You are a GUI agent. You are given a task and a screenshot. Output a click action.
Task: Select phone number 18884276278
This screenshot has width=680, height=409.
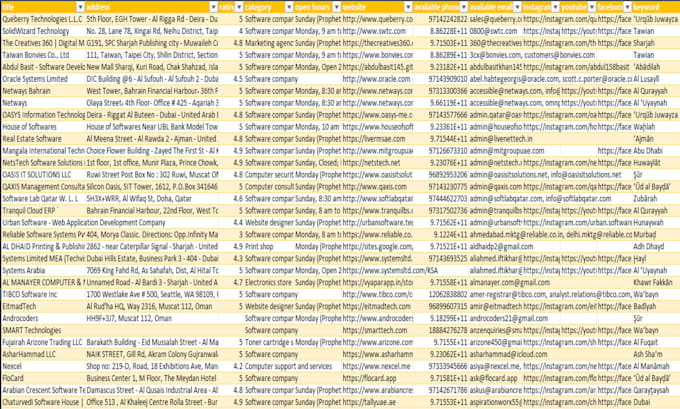441,330
